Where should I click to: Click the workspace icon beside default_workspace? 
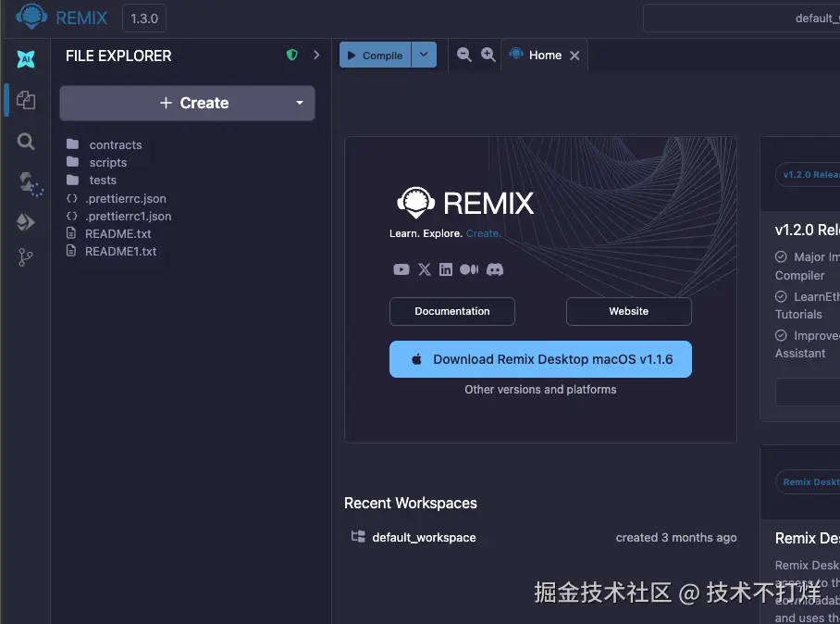pos(358,537)
